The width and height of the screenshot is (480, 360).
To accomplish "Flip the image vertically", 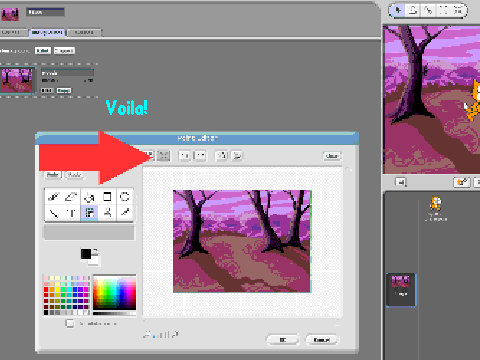I will [x=237, y=156].
